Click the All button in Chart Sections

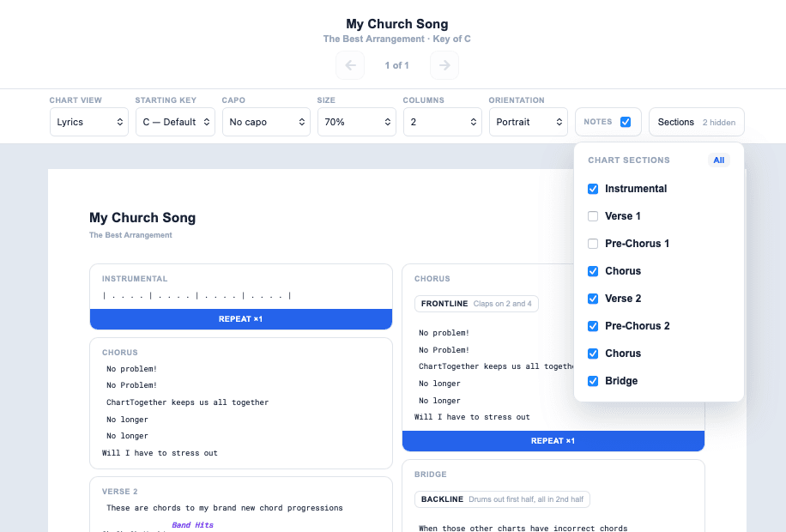point(719,160)
